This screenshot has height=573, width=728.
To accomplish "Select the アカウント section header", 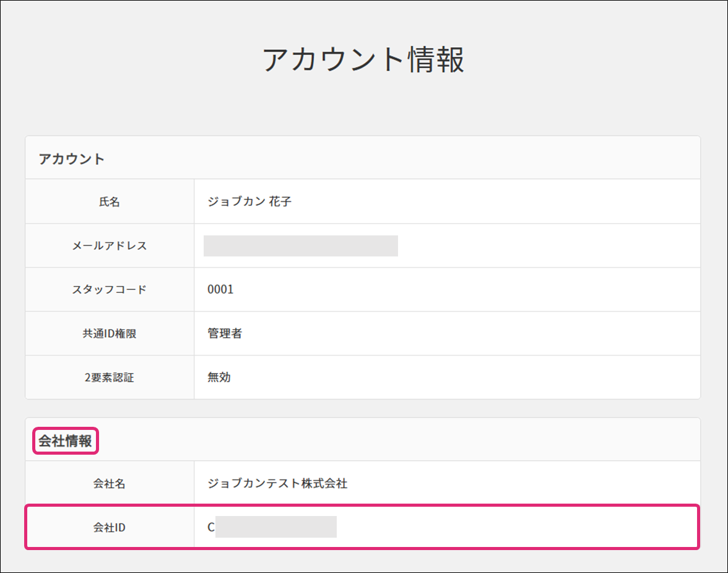I will click(72, 159).
